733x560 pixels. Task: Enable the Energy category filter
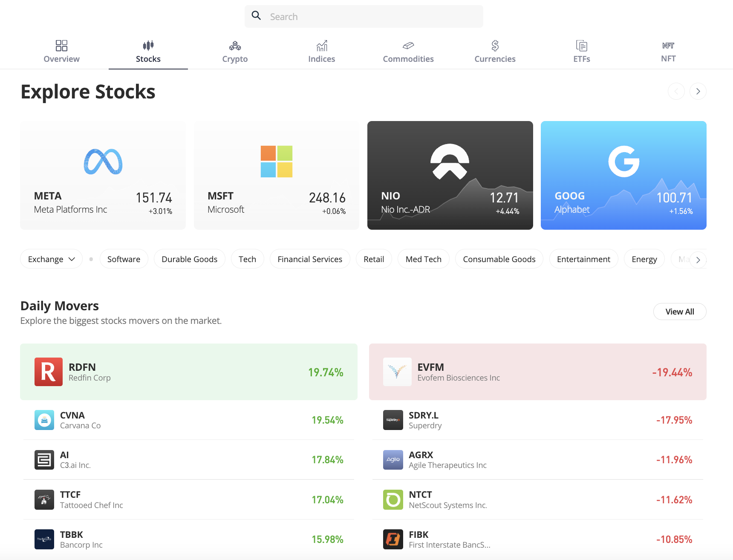pos(644,259)
